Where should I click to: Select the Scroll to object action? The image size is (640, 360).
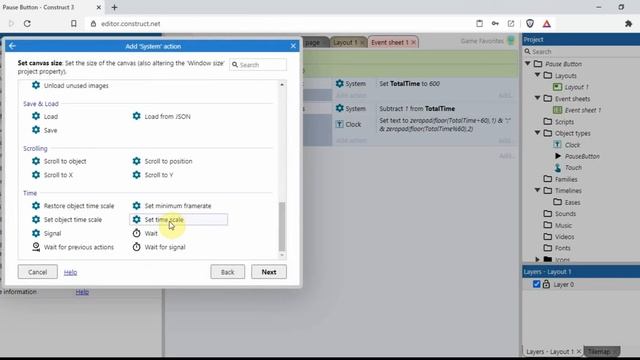[59, 161]
